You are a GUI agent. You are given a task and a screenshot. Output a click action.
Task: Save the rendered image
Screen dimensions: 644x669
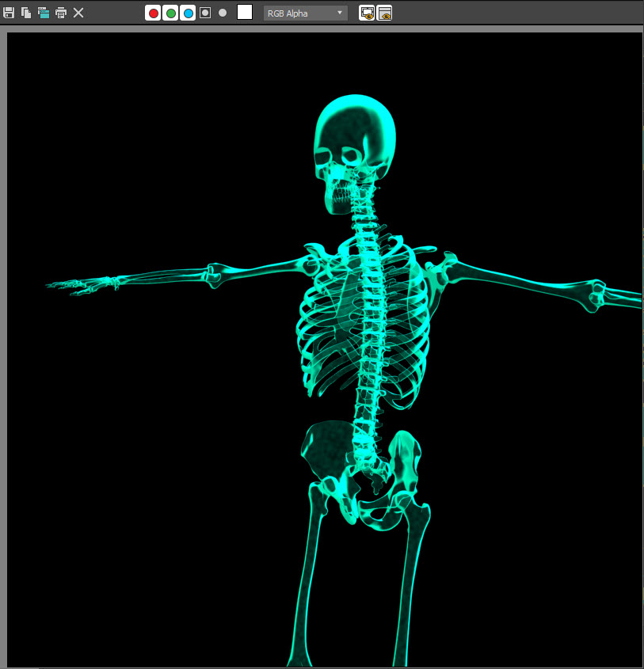click(9, 13)
